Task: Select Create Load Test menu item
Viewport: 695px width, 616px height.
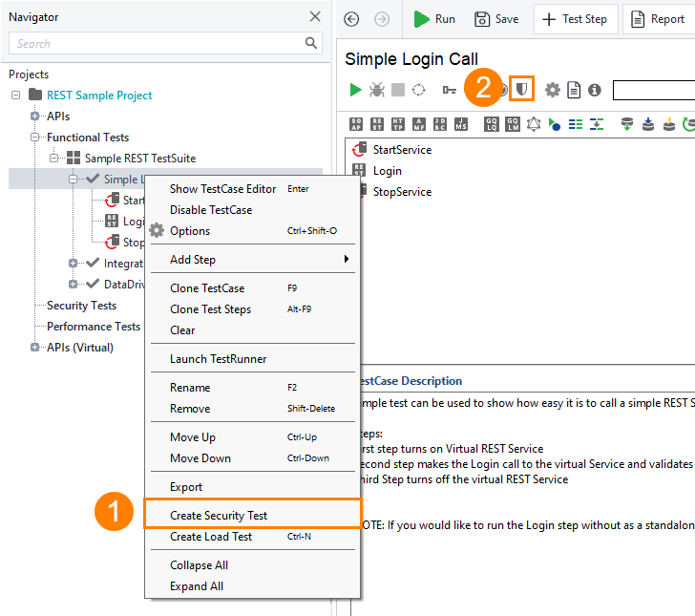Action: point(253,537)
